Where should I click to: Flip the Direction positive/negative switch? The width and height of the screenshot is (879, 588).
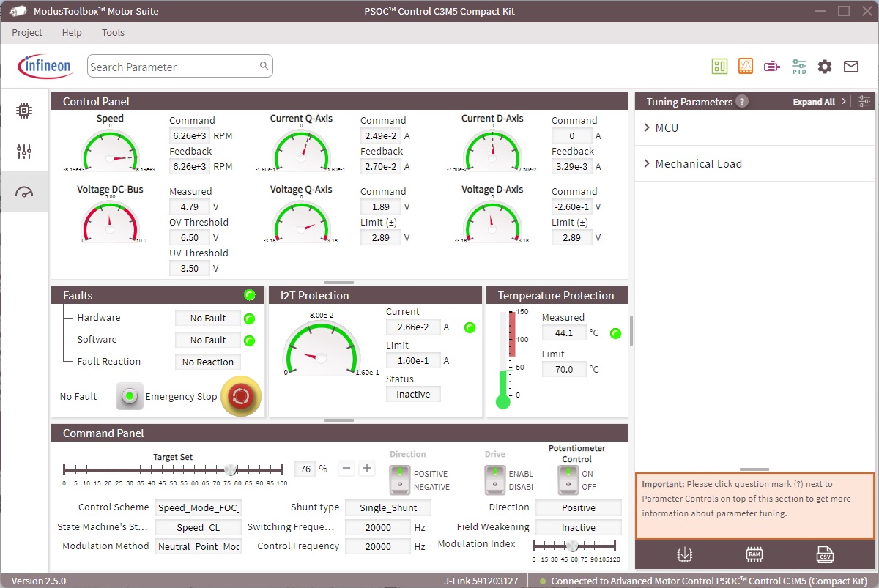[399, 480]
